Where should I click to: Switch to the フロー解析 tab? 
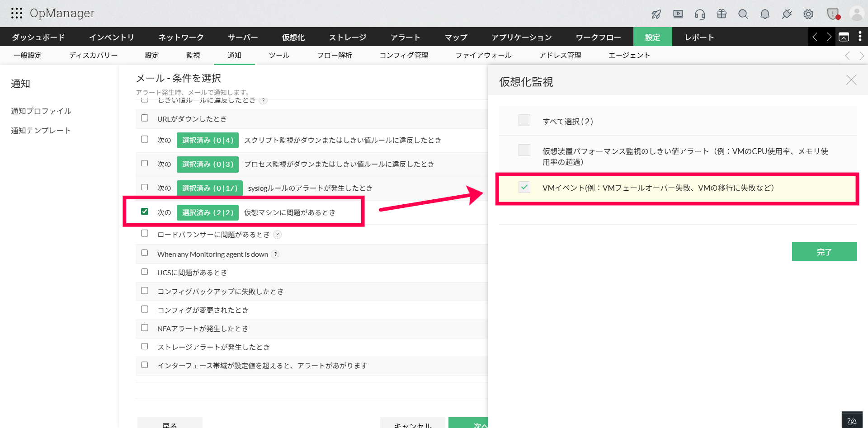tap(335, 55)
